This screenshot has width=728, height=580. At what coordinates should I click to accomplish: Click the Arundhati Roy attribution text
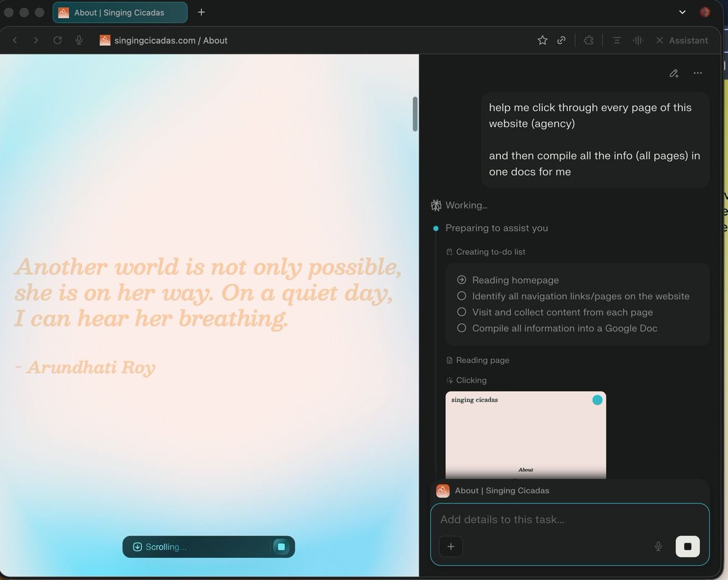[x=85, y=367]
